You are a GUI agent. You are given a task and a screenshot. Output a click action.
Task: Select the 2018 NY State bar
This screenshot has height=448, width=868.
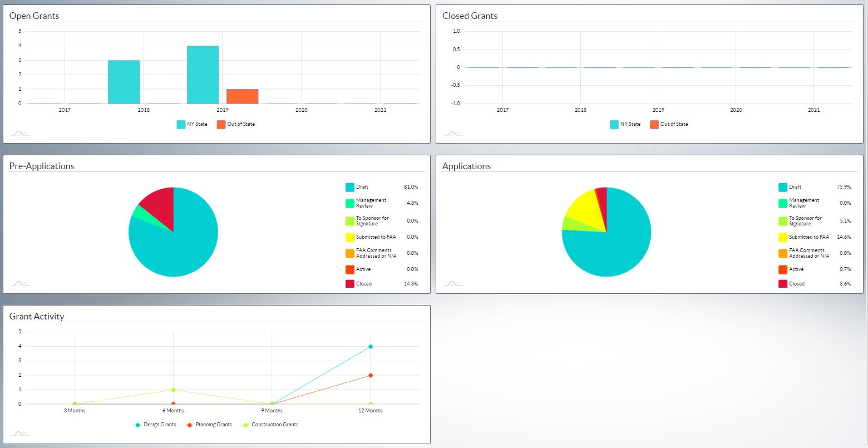click(x=124, y=82)
